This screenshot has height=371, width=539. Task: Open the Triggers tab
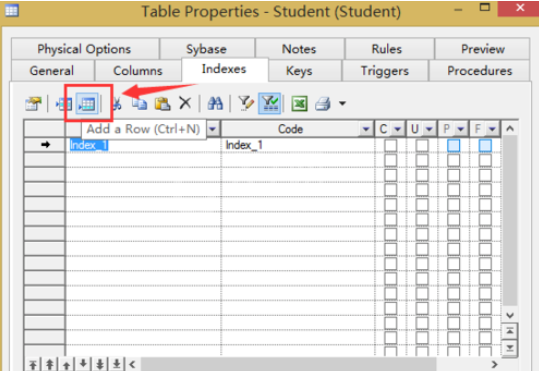coord(385,71)
